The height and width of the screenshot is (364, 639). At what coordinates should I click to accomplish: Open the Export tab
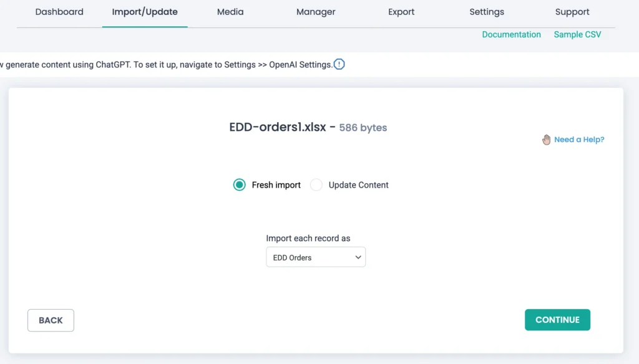401,11
